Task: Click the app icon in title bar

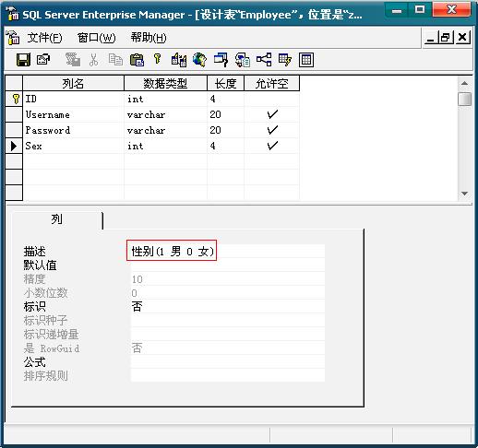Action: pos(12,14)
